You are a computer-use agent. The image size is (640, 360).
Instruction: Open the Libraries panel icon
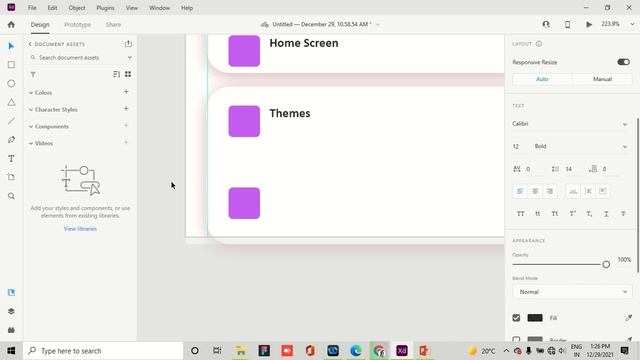click(x=11, y=292)
